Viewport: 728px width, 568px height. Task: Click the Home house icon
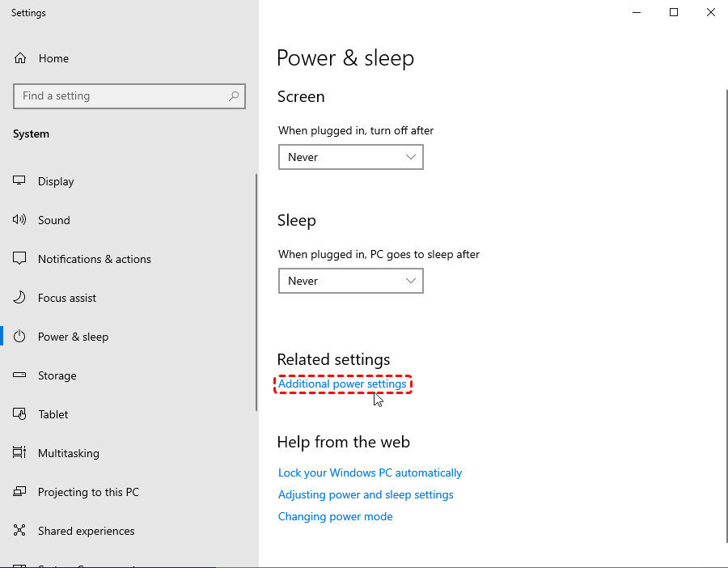click(20, 58)
